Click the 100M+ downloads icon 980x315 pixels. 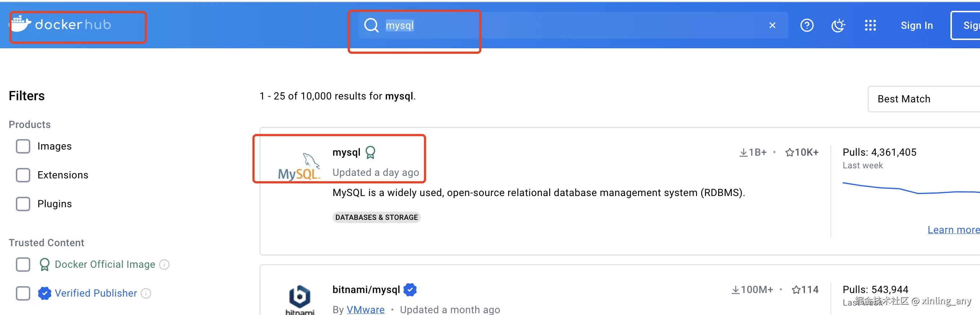735,290
